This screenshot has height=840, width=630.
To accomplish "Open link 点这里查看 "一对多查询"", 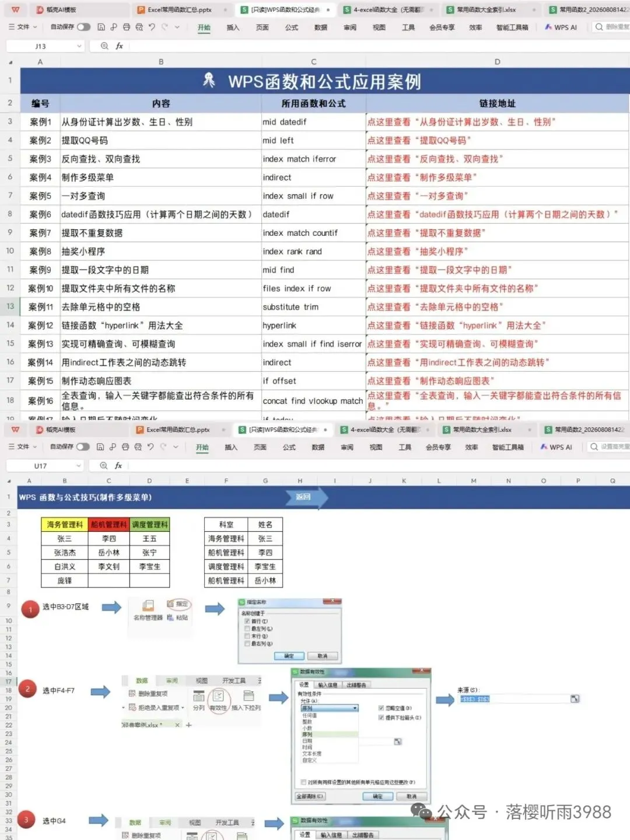I will click(418, 196).
